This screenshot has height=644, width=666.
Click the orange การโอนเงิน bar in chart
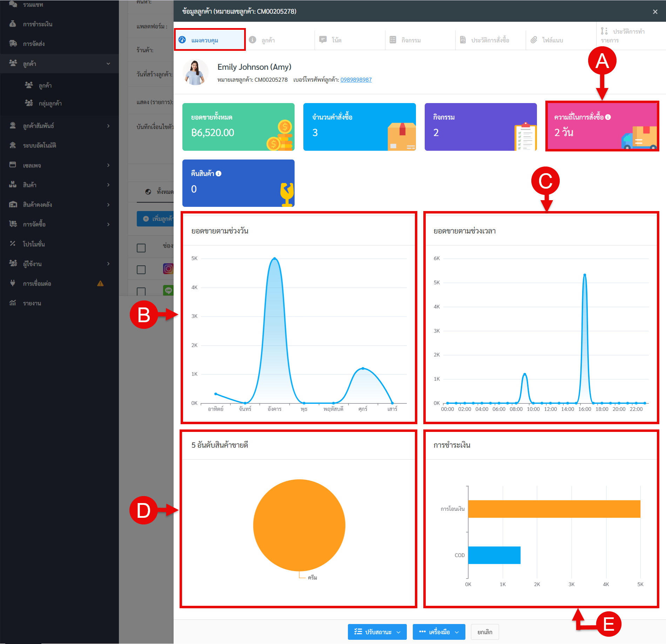(x=554, y=509)
